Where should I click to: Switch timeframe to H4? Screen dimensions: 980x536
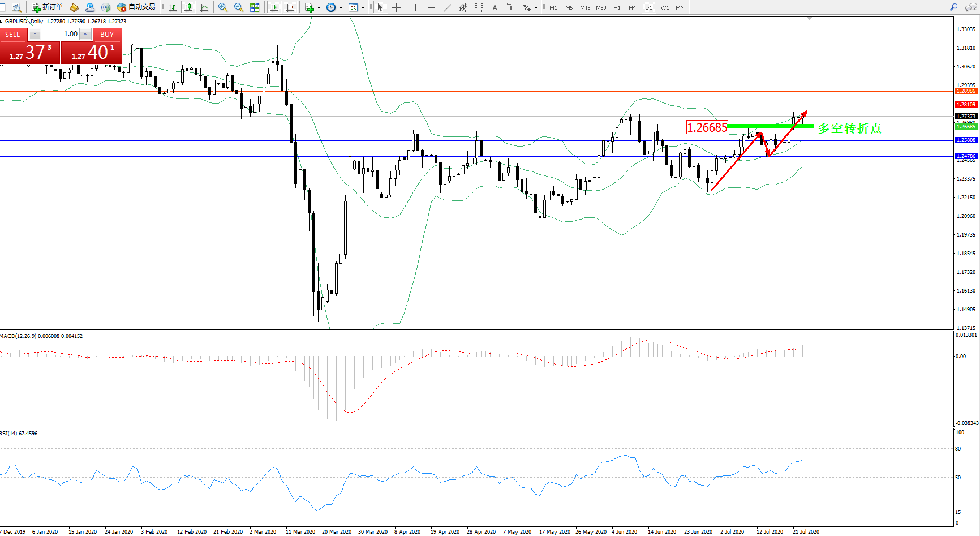(x=632, y=7)
